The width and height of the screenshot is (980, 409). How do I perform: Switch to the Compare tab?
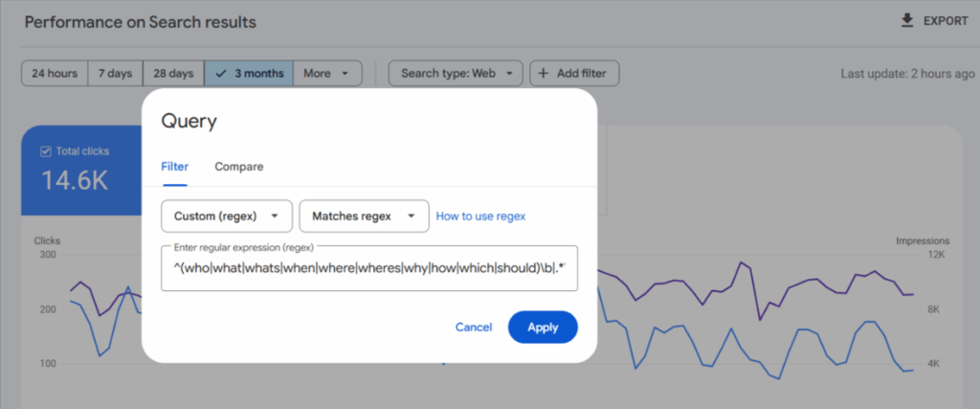(x=238, y=167)
